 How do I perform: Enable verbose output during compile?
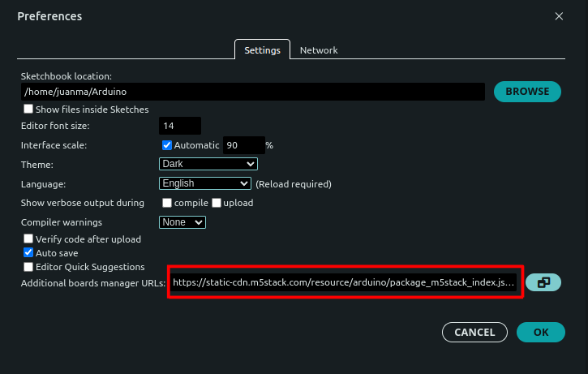tap(167, 203)
